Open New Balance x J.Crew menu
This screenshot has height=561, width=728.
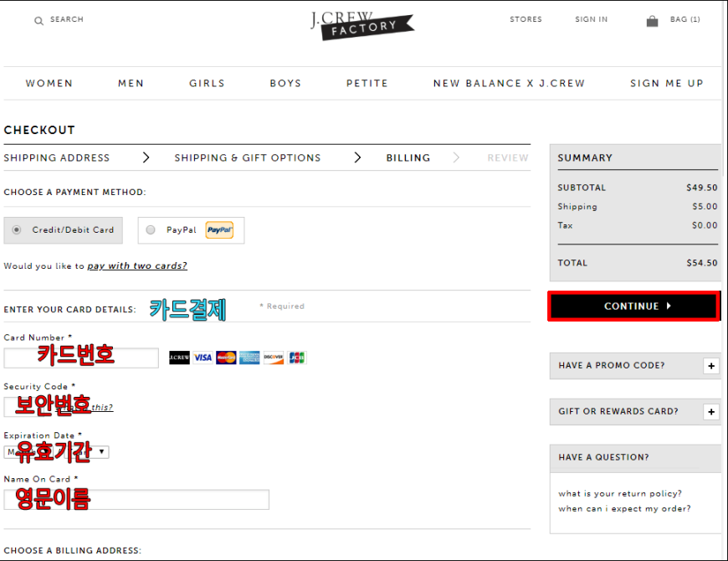point(510,83)
